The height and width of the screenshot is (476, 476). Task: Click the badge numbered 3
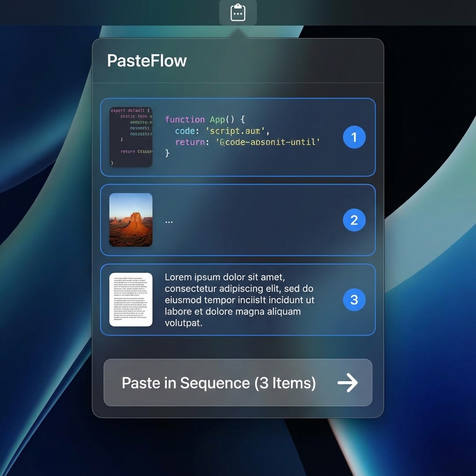pos(354,300)
